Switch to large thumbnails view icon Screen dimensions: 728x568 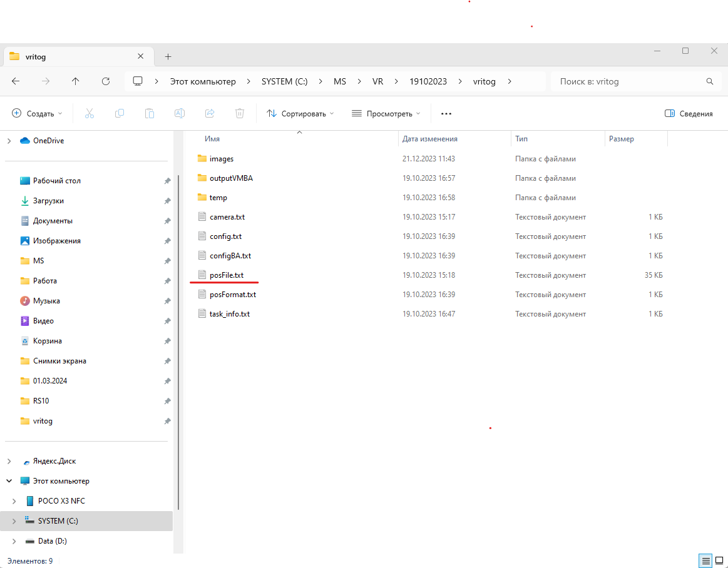pyautogui.click(x=719, y=560)
